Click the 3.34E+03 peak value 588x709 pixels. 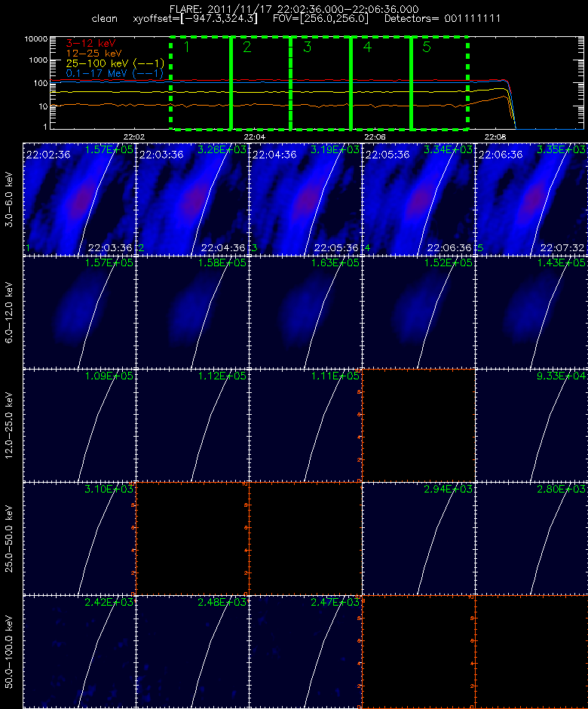click(x=448, y=149)
